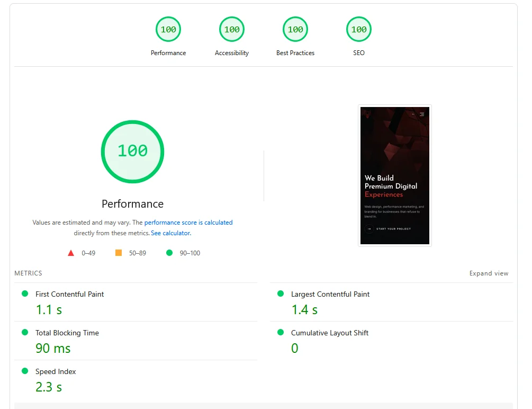Click the SEO score gauge
Viewport: 532px width, 409px height.
click(x=358, y=29)
